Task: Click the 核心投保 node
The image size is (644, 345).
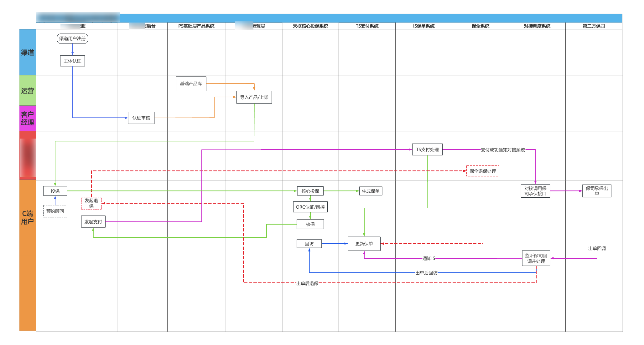Action: [x=310, y=191]
